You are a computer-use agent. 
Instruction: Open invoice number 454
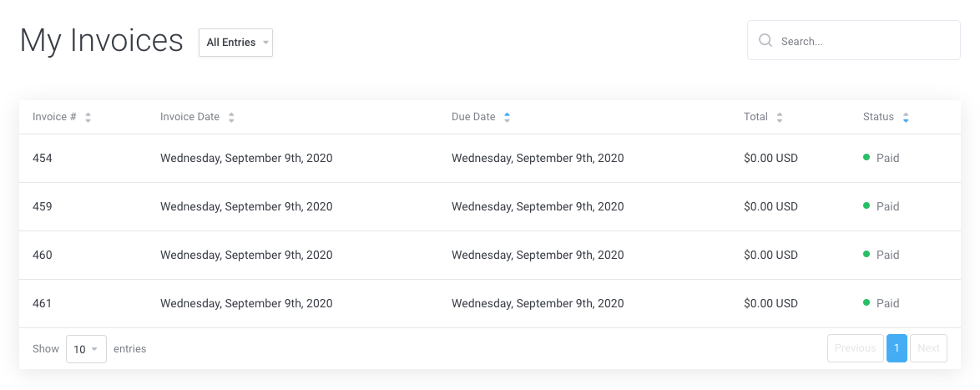(43, 158)
